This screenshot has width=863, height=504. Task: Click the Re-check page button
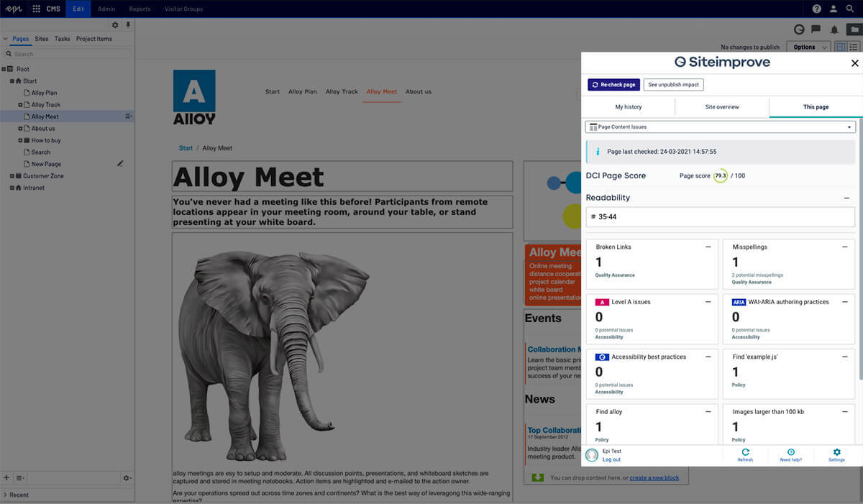click(x=613, y=84)
